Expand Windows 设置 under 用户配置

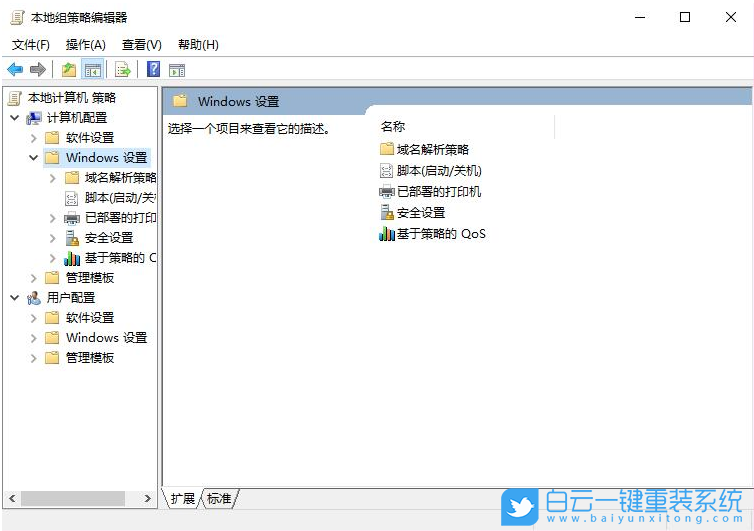[34, 338]
